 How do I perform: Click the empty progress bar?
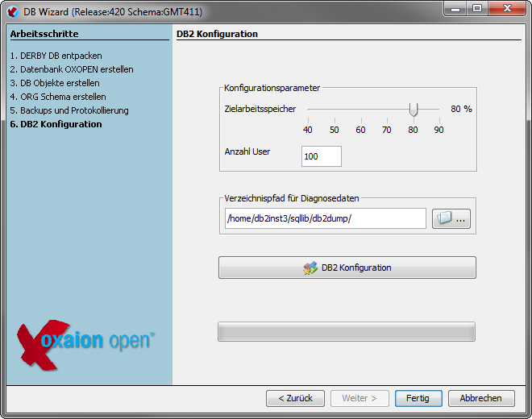coord(347,331)
